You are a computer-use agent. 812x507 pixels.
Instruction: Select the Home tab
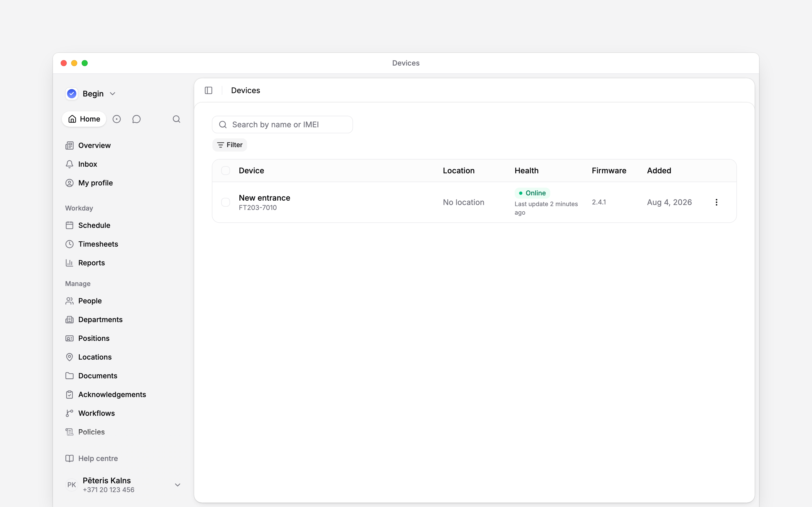tap(84, 119)
